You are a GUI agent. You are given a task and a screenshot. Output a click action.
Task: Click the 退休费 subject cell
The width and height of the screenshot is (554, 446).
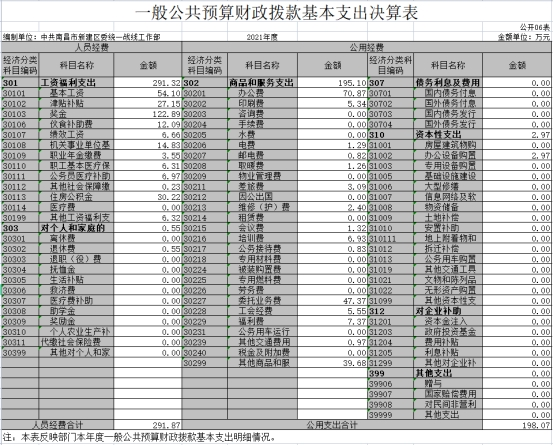click(76, 249)
